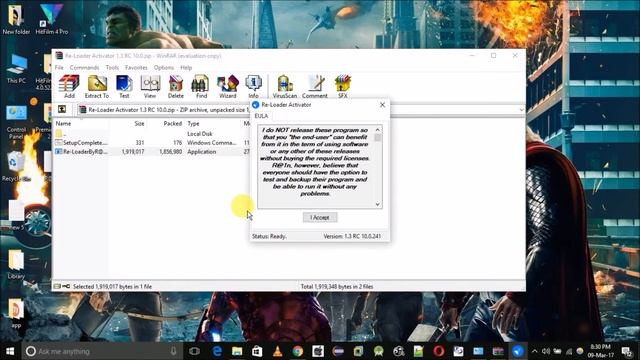
Task: Sort by the Packed column header
Action: (x=173, y=123)
